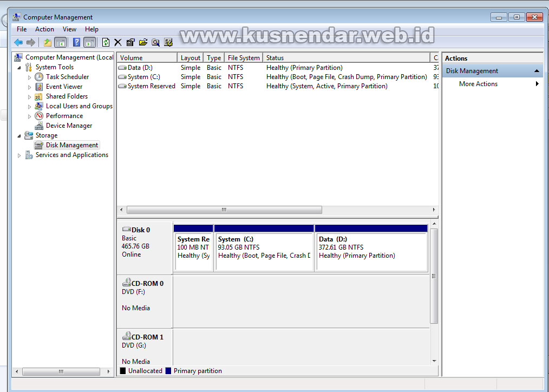The height and width of the screenshot is (392, 549).
Task: Click volume list scroll right arrow
Action: coord(434,210)
